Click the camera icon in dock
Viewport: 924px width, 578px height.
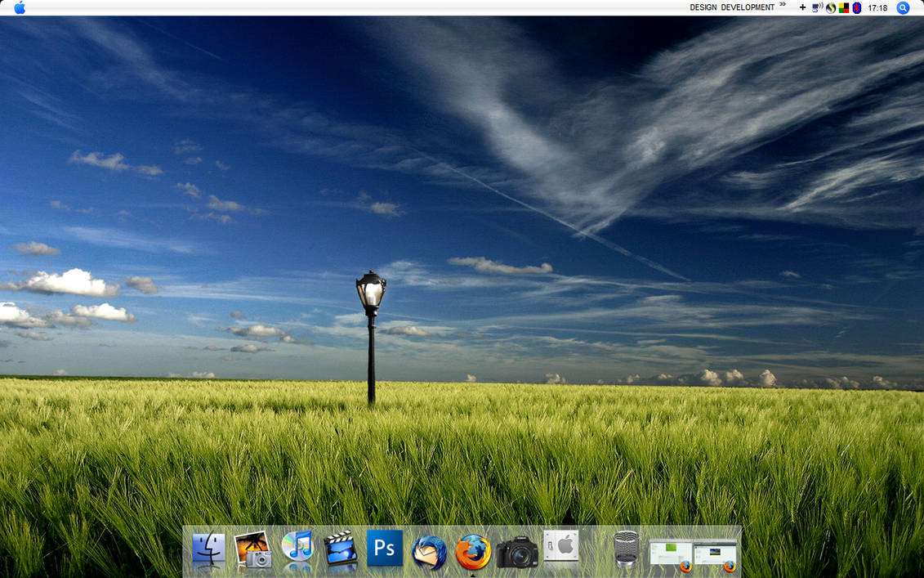(517, 552)
